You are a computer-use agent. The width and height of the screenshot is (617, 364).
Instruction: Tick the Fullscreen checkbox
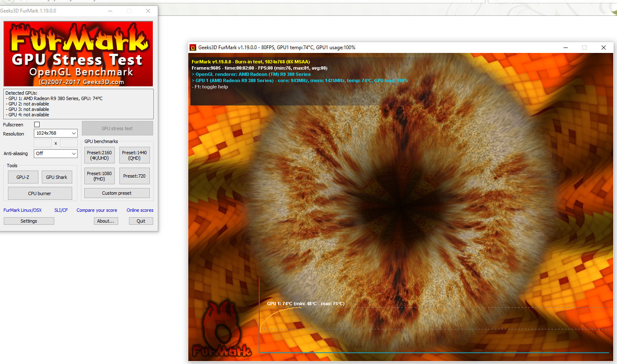[37, 124]
